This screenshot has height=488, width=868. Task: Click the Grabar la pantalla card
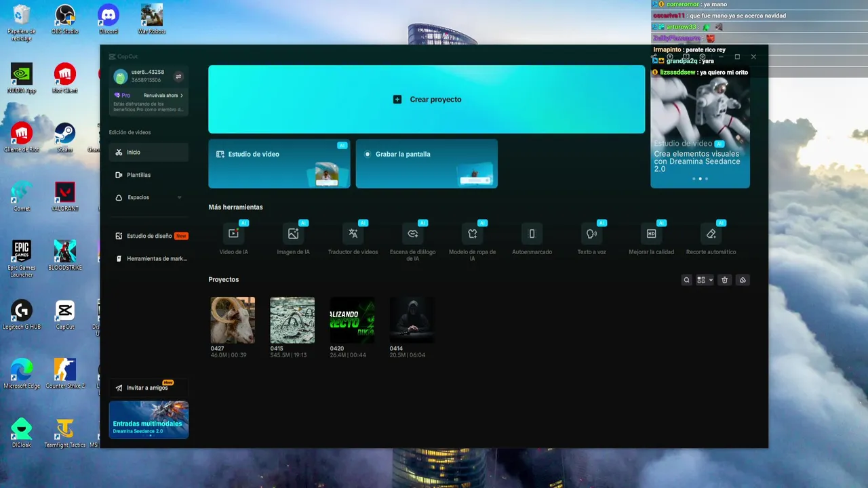pyautogui.click(x=427, y=163)
